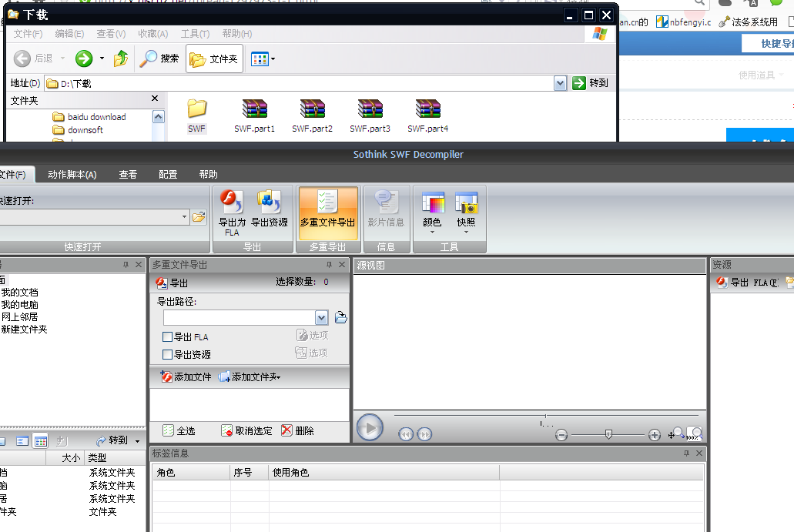
Task: Click the green forward arrow in 下载 window
Action: pyautogui.click(x=84, y=59)
